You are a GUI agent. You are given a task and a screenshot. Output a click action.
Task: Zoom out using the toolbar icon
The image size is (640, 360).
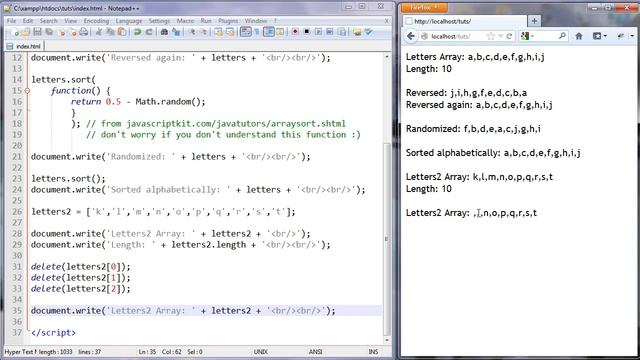[x=203, y=32]
